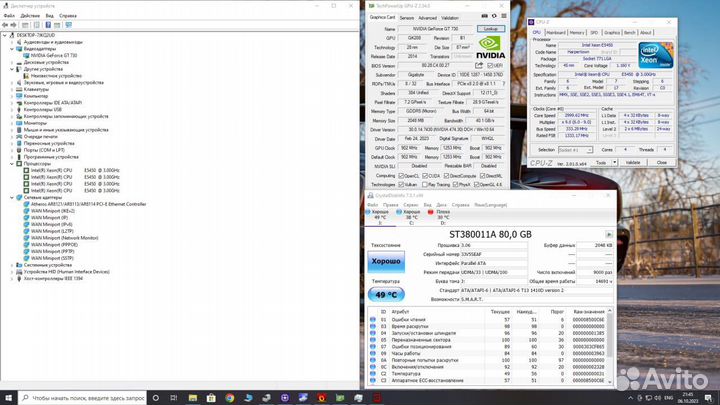
Task: Click the next disk arrow in CrystalDiskInfo
Action: (x=609, y=235)
